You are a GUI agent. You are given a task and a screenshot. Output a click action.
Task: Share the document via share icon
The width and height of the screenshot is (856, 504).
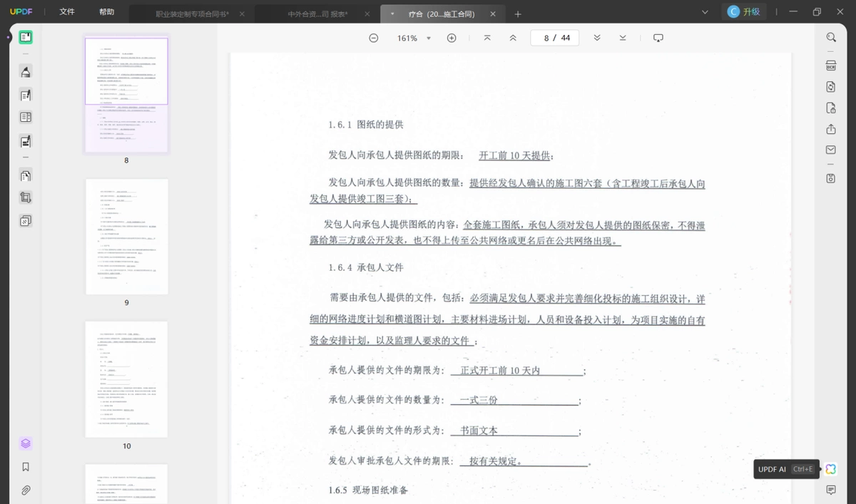[x=831, y=129]
